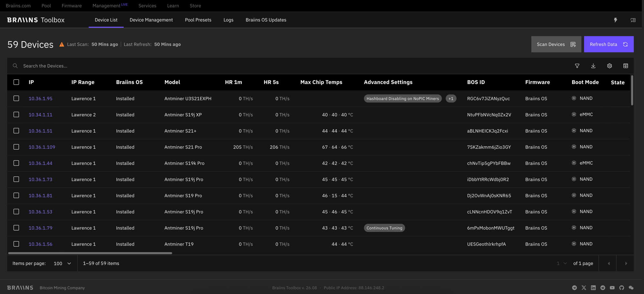Open Learn in the top navigation
This screenshot has width=644, height=294.
point(173,6)
